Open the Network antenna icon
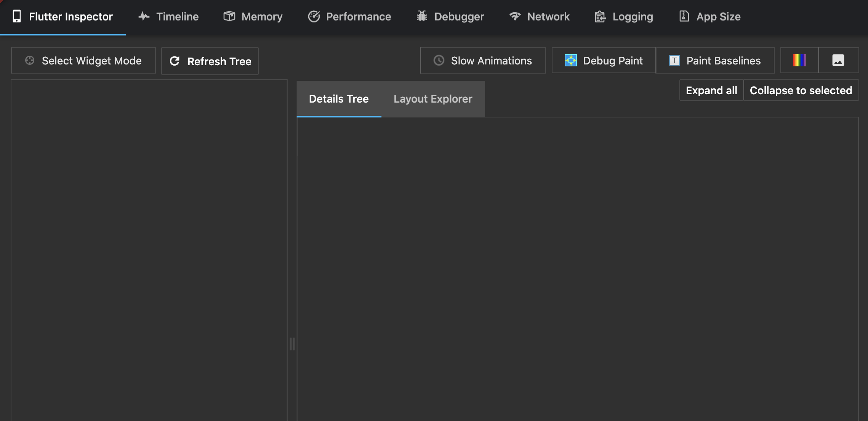 point(515,16)
